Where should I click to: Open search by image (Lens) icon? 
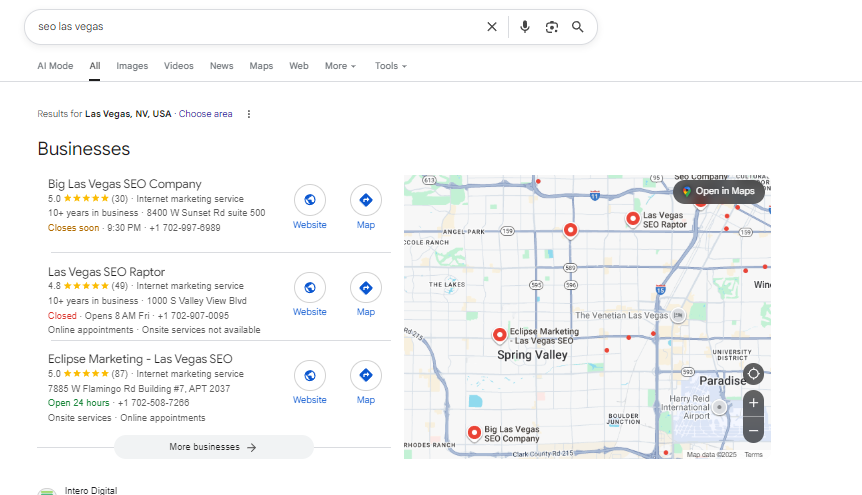551,27
